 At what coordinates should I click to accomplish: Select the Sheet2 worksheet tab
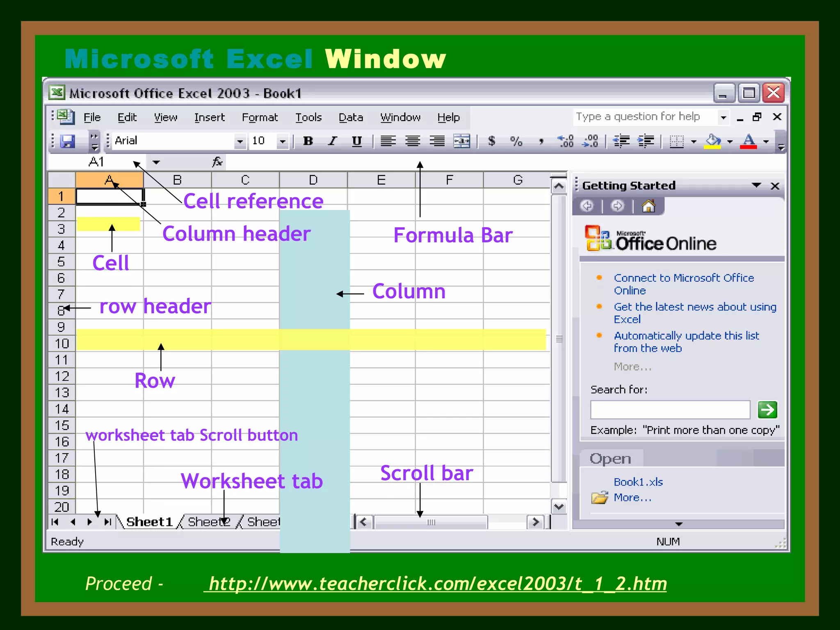pos(209,522)
